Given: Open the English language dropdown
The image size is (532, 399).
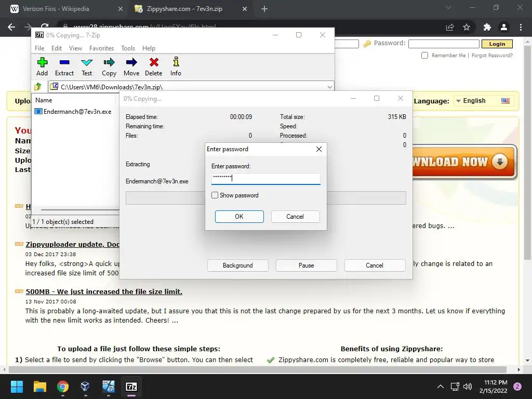Looking at the screenshot, I should (484, 101).
